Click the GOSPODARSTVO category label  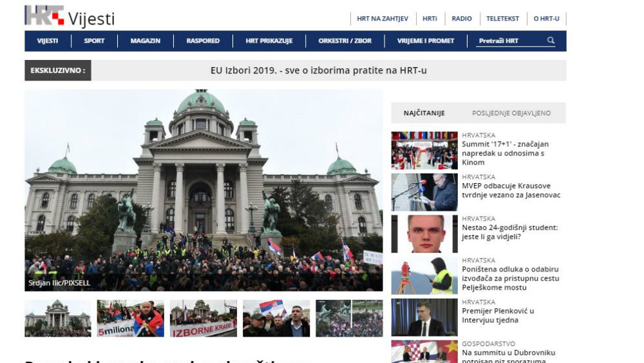488,344
